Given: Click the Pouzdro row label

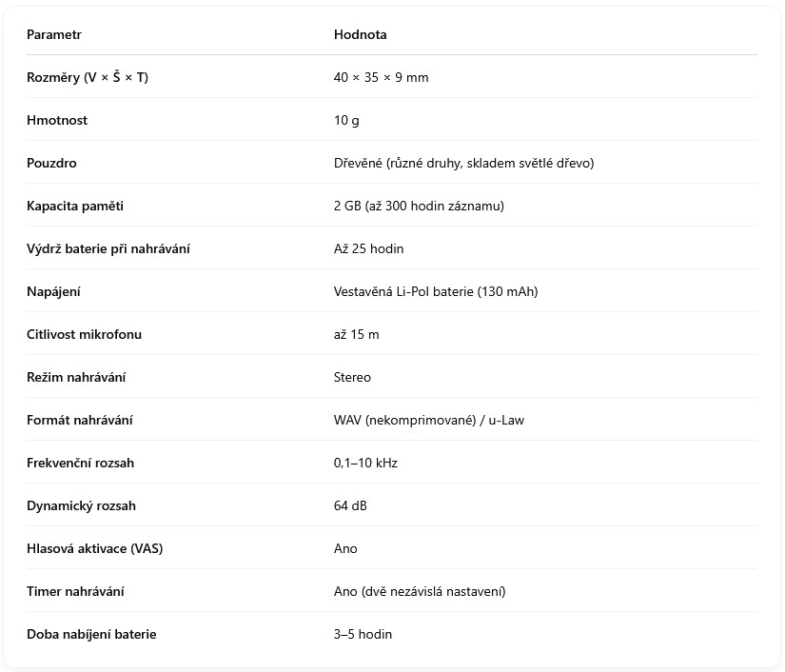Looking at the screenshot, I should [51, 164].
